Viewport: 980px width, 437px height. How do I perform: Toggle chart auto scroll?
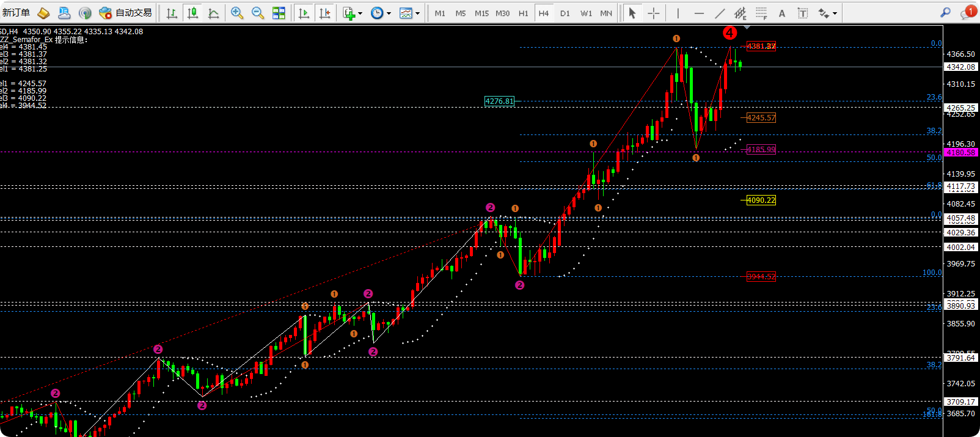pos(304,13)
